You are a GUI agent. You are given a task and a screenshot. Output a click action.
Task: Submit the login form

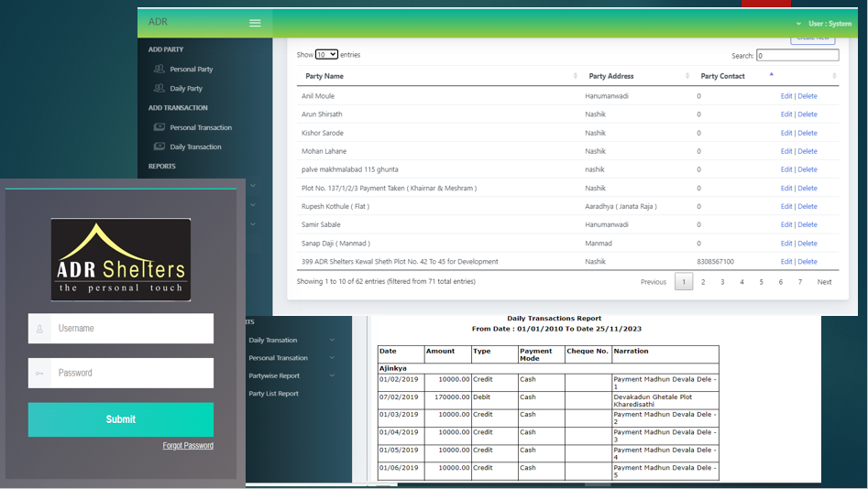tap(121, 419)
